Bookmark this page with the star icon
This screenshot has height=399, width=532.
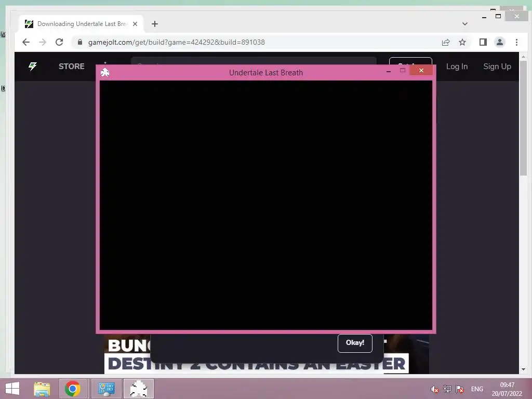click(462, 42)
